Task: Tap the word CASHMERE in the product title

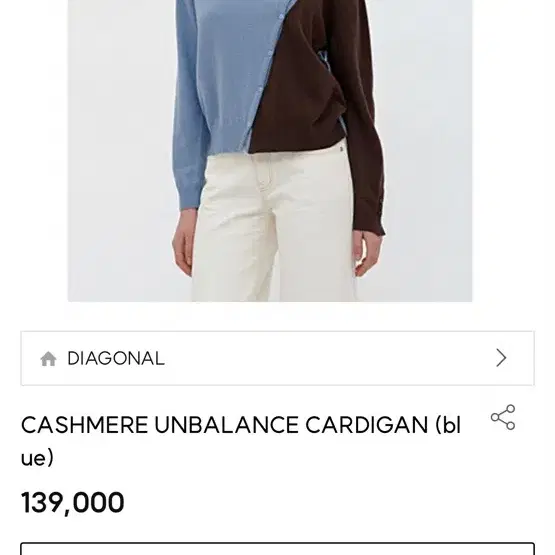Action: click(x=84, y=425)
